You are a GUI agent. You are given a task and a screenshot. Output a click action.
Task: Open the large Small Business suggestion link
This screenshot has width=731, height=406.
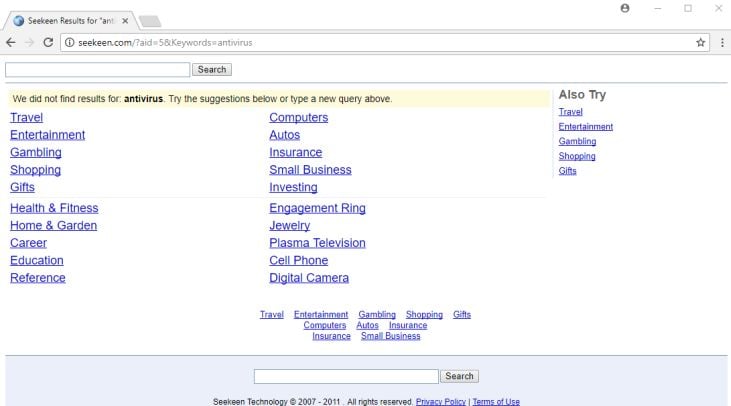click(310, 170)
